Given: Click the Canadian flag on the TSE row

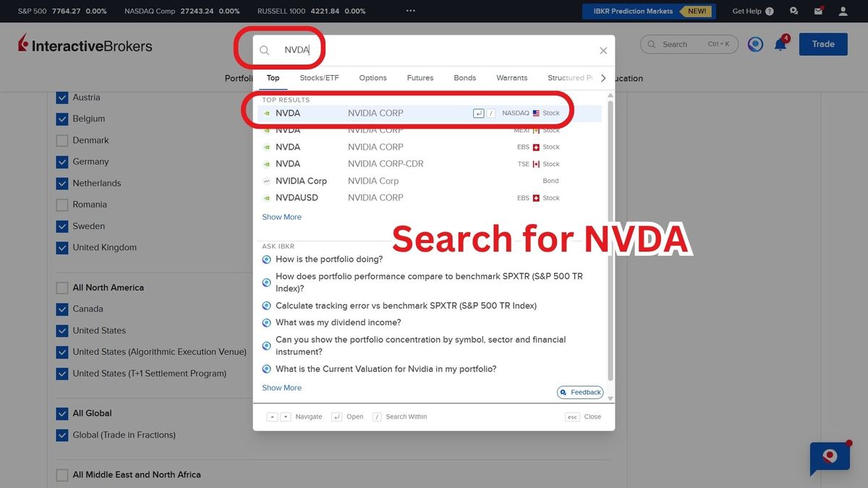Looking at the screenshot, I should click(x=536, y=164).
